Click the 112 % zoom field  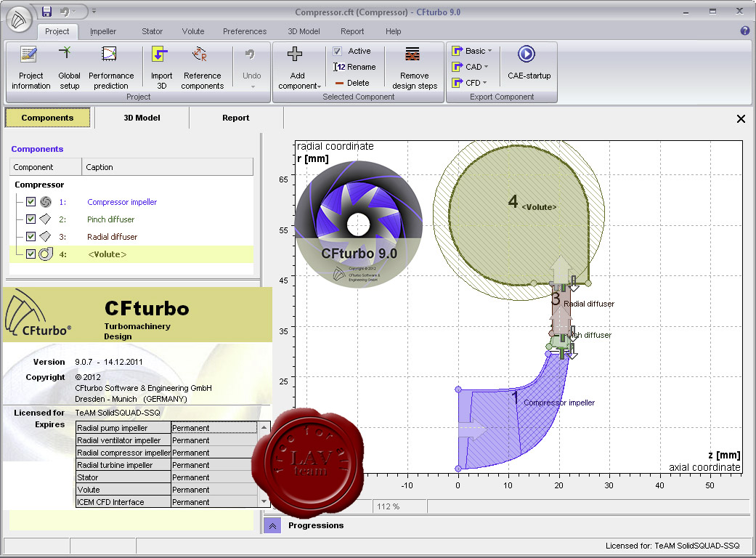tap(399, 506)
